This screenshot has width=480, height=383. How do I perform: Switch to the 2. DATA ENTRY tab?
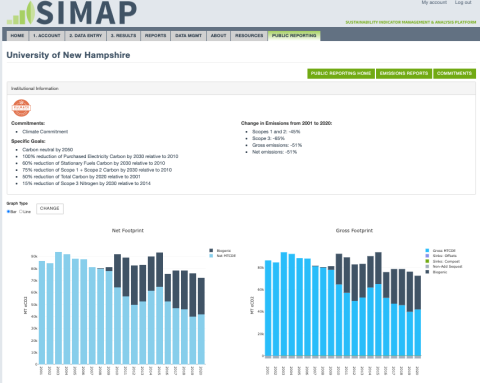click(86, 36)
